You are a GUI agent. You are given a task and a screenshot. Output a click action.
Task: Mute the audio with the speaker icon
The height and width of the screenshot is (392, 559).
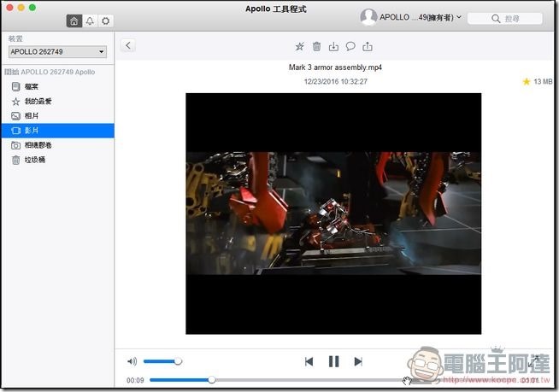[132, 361]
